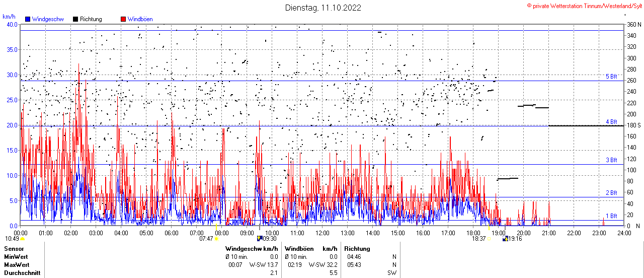Click the 4 Bft threshold label
The width and height of the screenshot is (644, 278).
coord(611,122)
